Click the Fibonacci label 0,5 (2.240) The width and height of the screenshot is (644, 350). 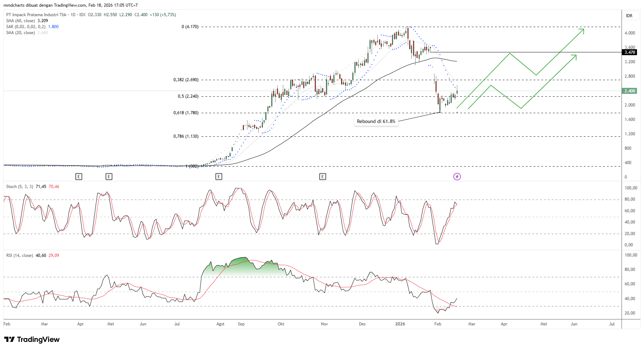click(188, 96)
